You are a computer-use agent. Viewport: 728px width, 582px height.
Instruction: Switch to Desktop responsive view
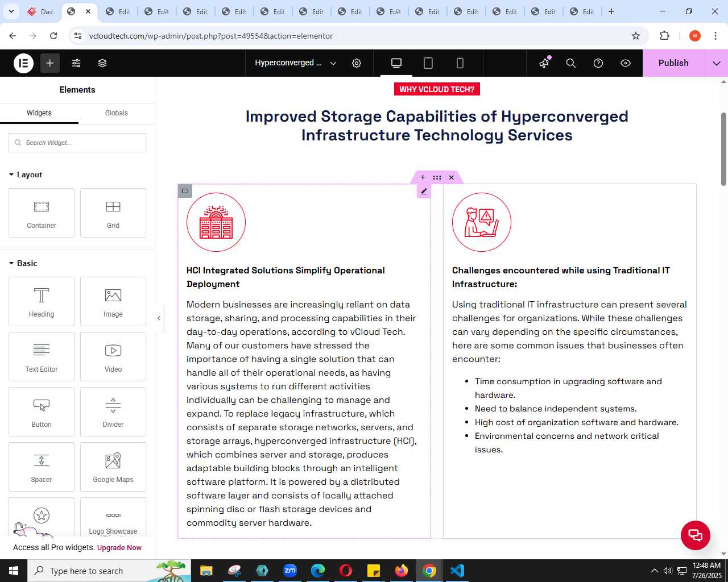(396, 63)
